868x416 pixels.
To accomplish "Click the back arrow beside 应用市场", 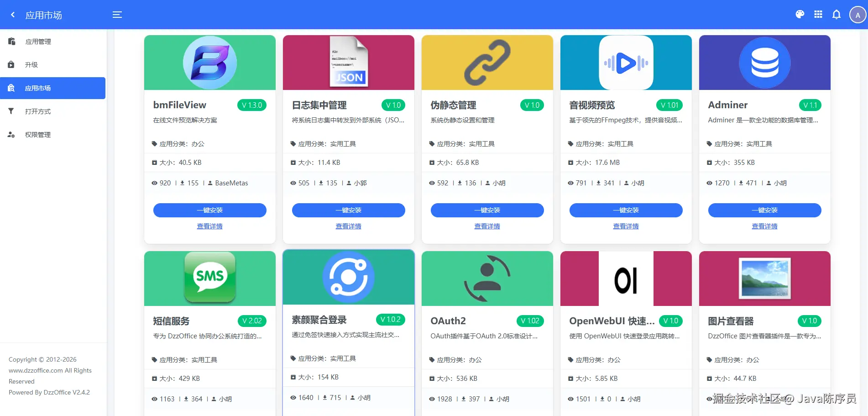I will [13, 15].
